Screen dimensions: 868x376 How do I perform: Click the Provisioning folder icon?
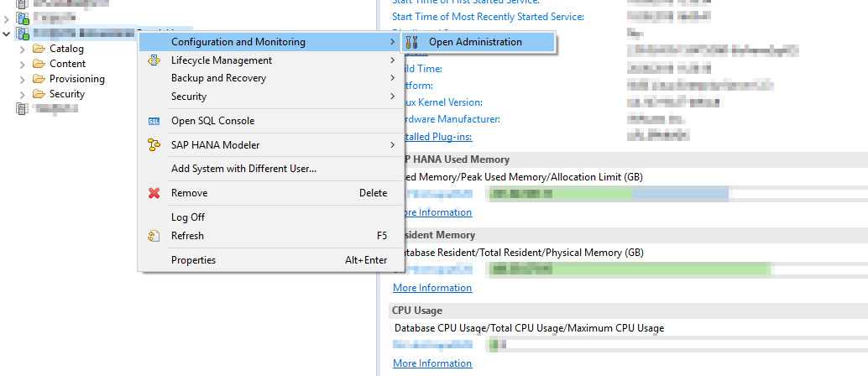tap(39, 78)
